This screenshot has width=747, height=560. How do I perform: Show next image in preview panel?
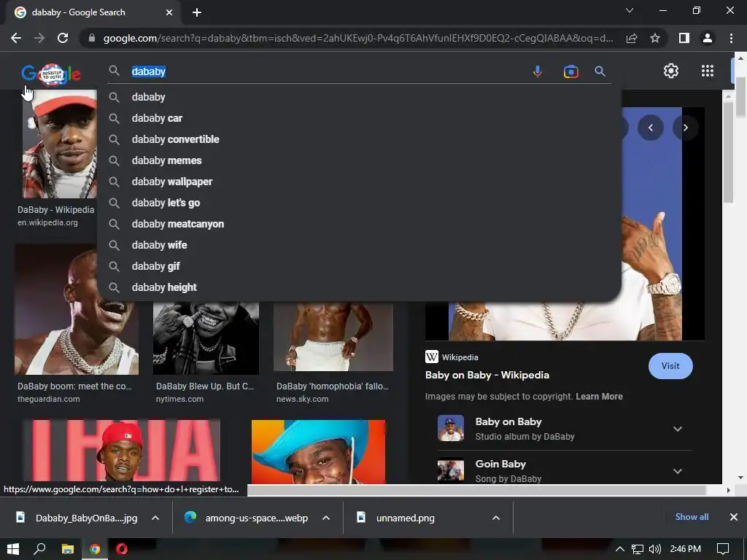[x=686, y=128]
